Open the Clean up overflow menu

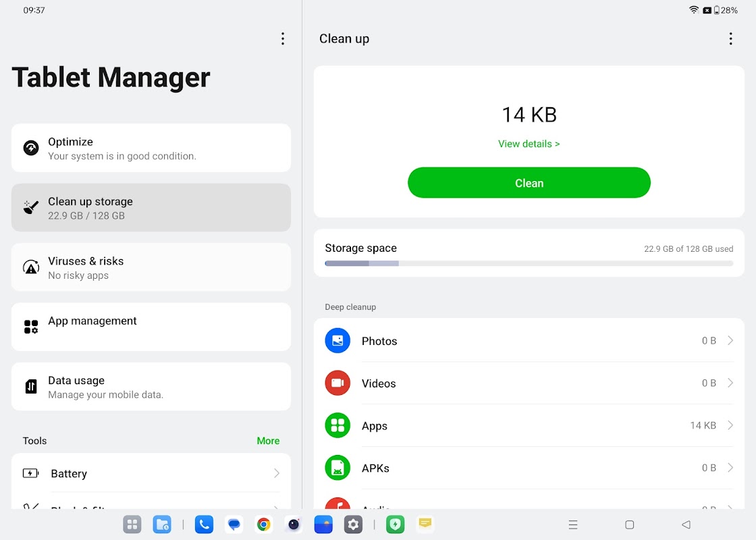pyautogui.click(x=730, y=38)
